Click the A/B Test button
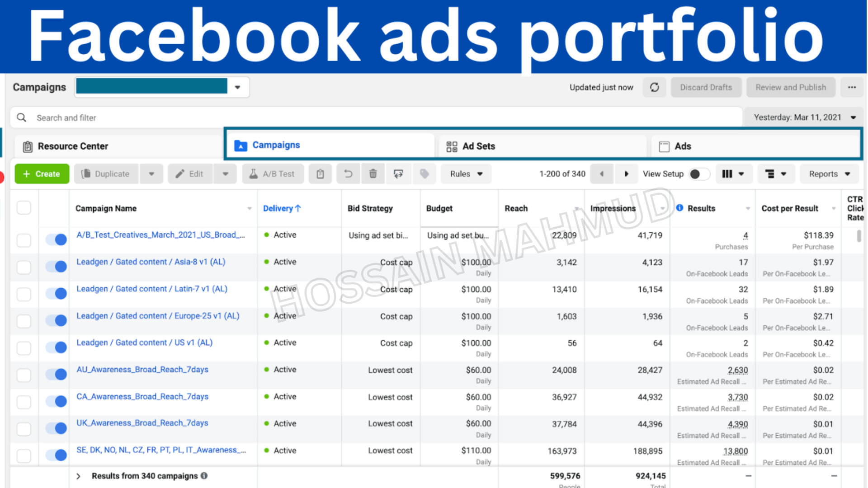Viewport: 868px width, 488px height. (273, 174)
